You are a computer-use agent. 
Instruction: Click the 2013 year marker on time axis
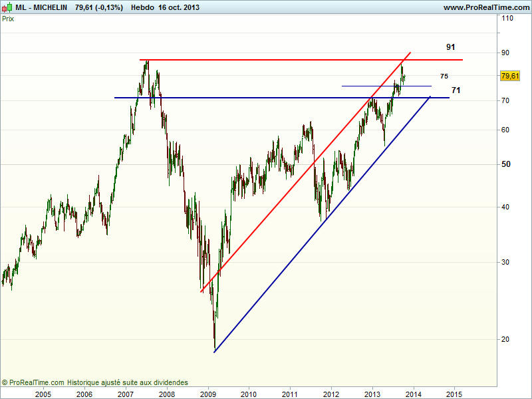click(372, 394)
